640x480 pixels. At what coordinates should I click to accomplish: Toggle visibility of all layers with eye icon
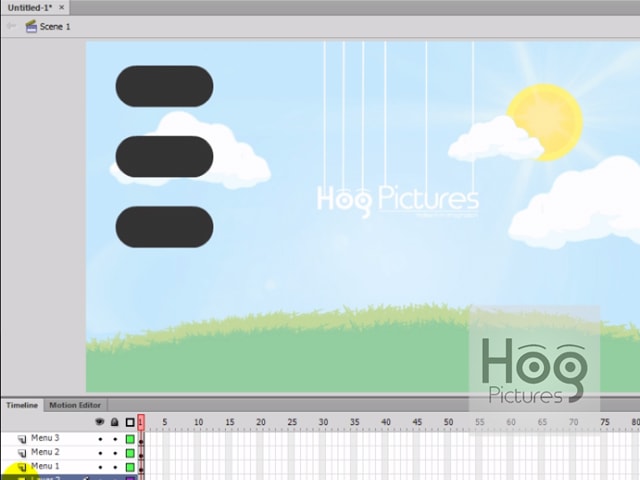[100, 422]
